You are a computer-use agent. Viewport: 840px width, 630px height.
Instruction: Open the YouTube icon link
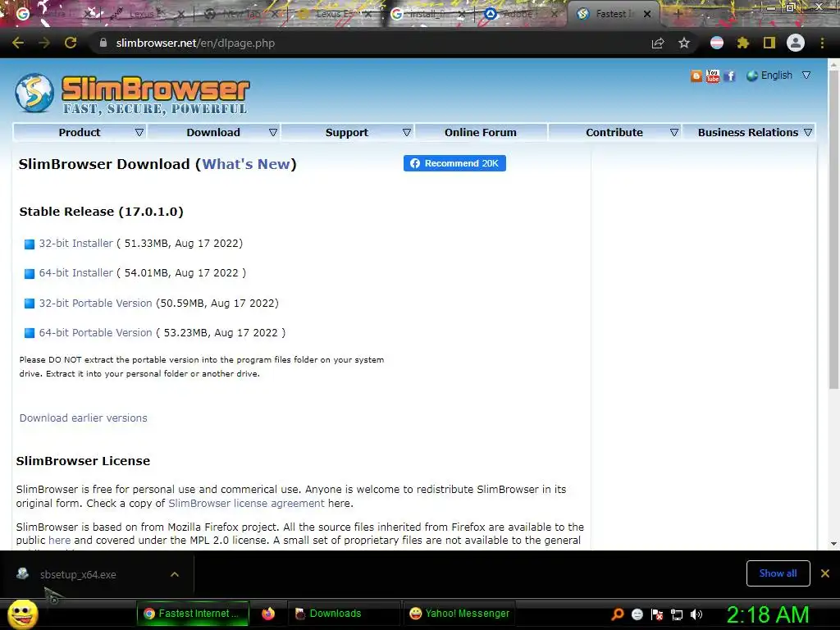tap(713, 76)
